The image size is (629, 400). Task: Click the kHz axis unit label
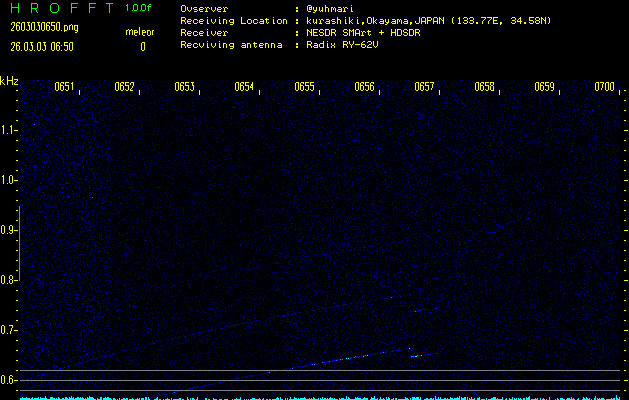[9, 80]
